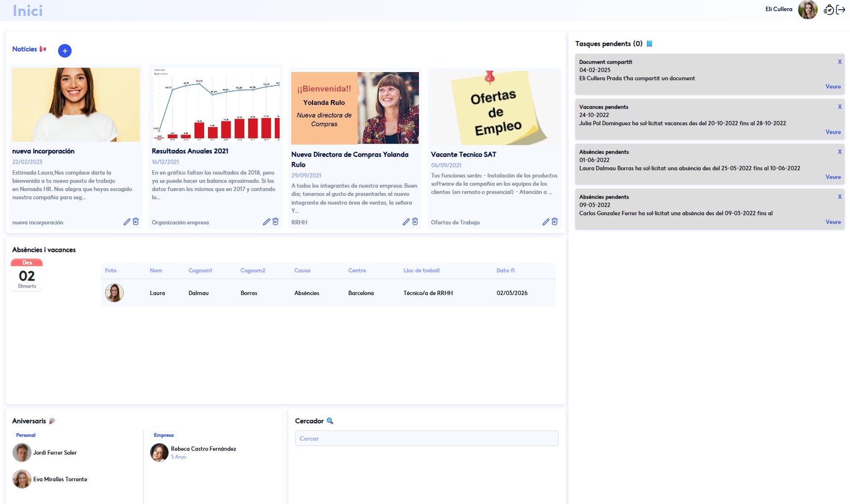Image resolution: width=850 pixels, height=504 pixels.
Task: Open the 'Resultados Anuales 2021' news title
Action: click(x=190, y=151)
